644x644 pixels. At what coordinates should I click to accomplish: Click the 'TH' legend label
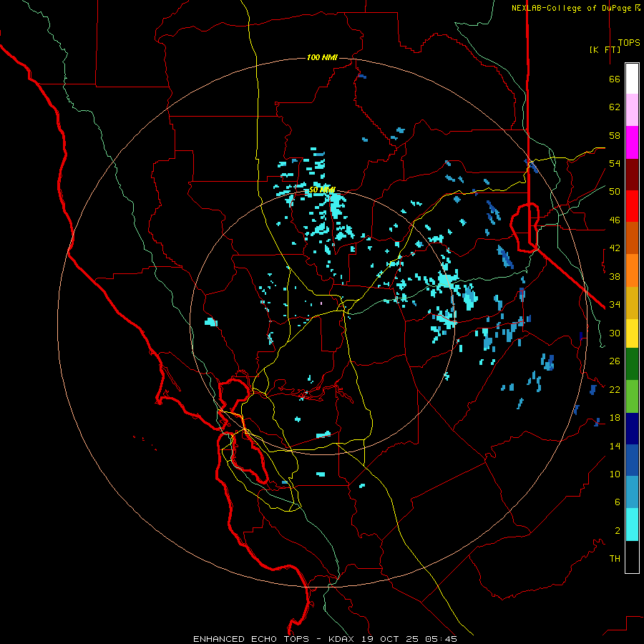615,559
